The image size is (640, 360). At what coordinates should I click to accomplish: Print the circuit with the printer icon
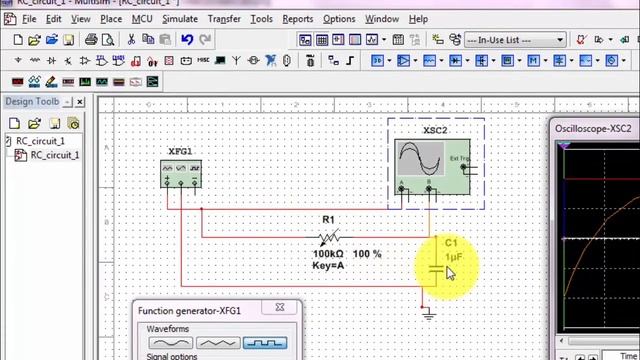click(x=91, y=40)
